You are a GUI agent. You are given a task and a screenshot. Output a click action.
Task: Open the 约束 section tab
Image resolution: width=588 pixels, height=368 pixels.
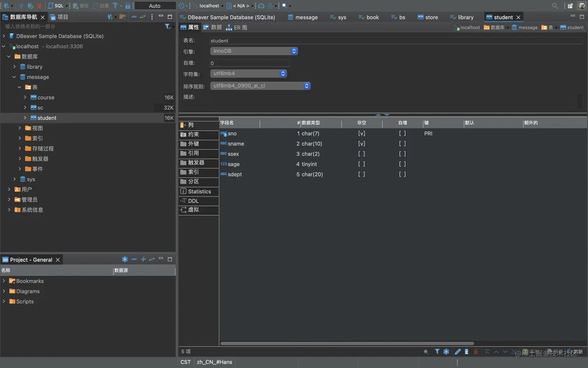(x=199, y=134)
